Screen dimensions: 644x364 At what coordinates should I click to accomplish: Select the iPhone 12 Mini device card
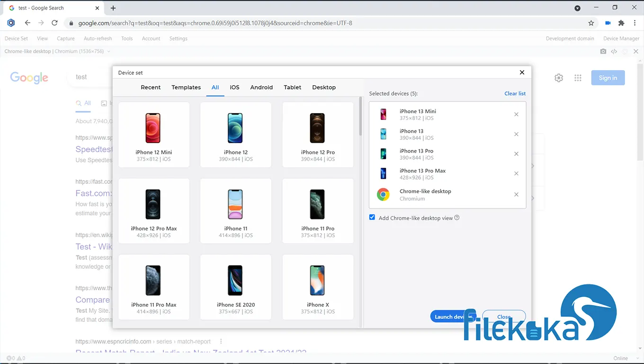[x=154, y=135]
